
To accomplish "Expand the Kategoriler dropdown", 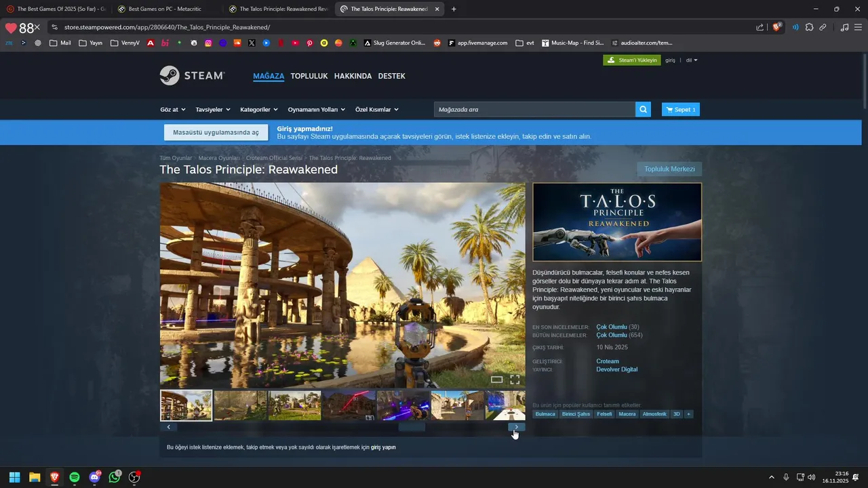I will [x=259, y=109].
